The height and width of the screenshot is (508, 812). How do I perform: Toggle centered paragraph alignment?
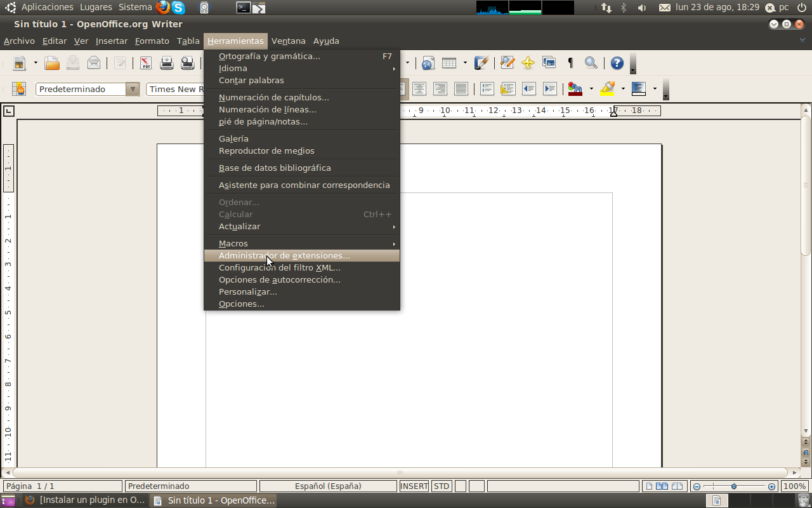[x=419, y=89]
